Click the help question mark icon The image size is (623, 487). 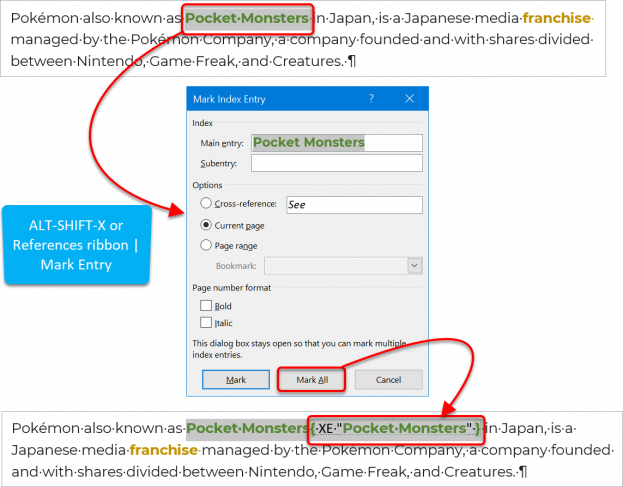(371, 99)
